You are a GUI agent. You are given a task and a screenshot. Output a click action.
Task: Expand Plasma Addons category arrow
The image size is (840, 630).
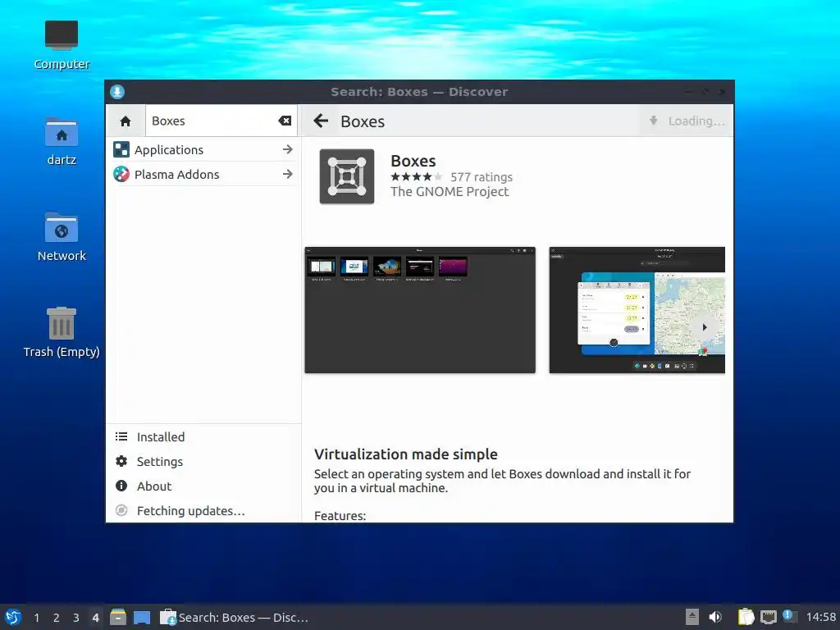[288, 174]
